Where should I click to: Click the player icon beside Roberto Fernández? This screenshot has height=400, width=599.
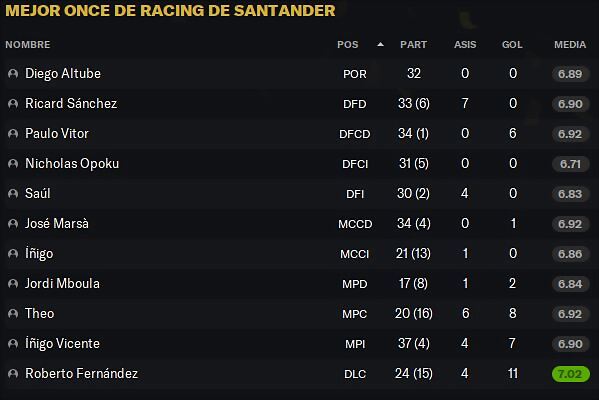(13, 374)
